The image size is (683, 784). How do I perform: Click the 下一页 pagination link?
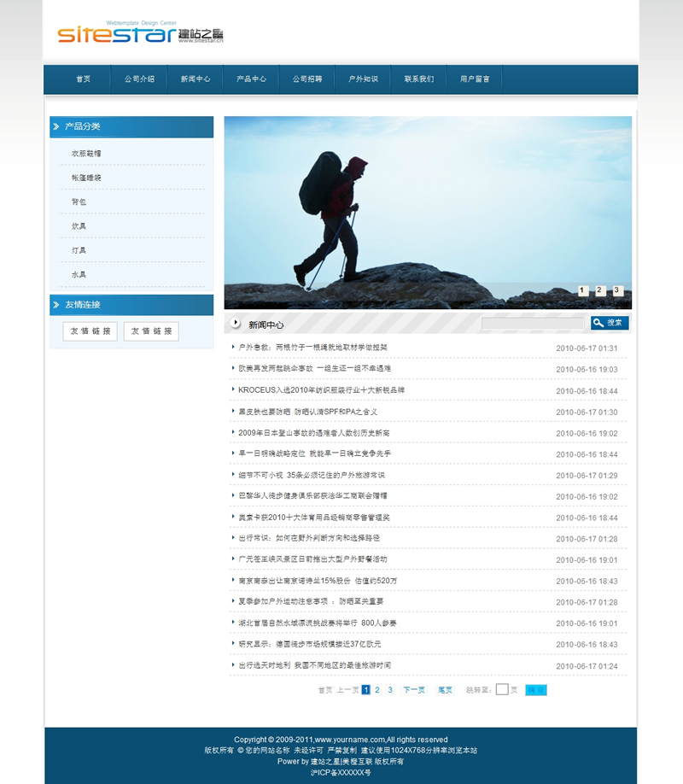pyautogui.click(x=414, y=690)
